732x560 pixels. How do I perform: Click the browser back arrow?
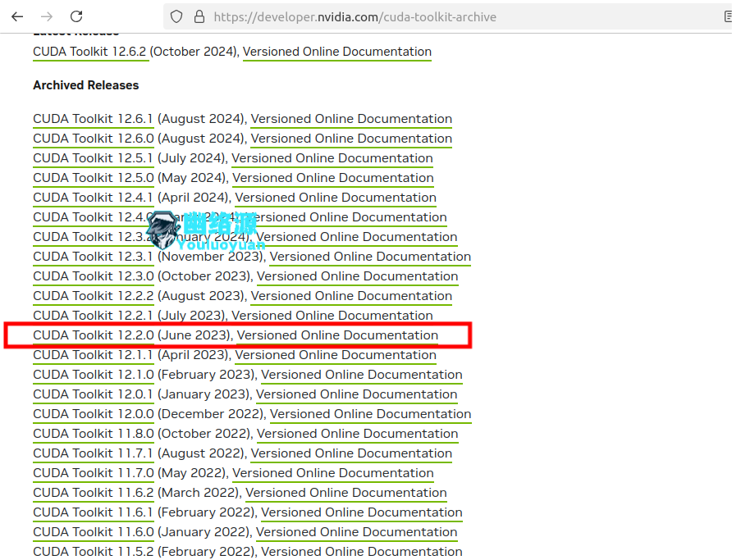click(17, 16)
